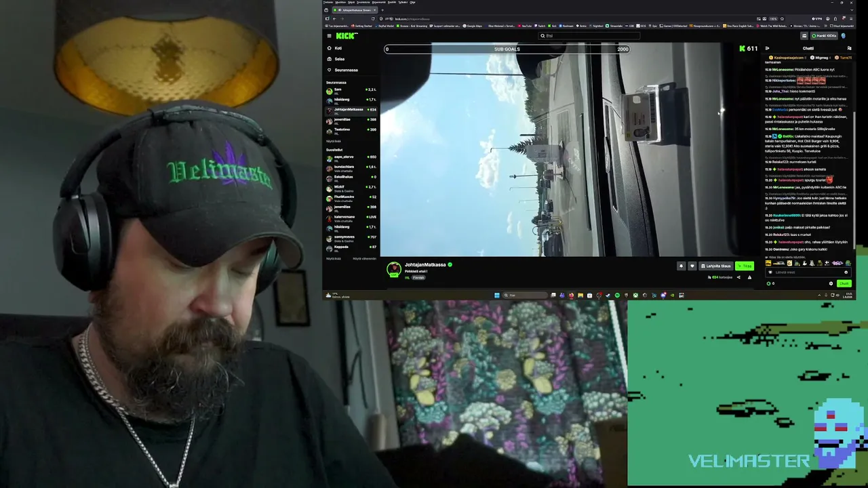
Task: Open the emoji picker in chat input
Action: click(846, 272)
